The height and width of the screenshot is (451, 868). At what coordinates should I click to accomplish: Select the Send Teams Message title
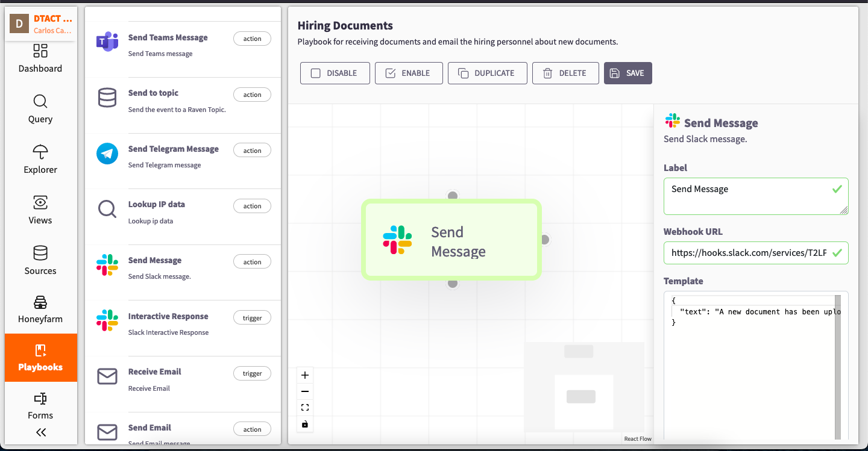pyautogui.click(x=168, y=37)
